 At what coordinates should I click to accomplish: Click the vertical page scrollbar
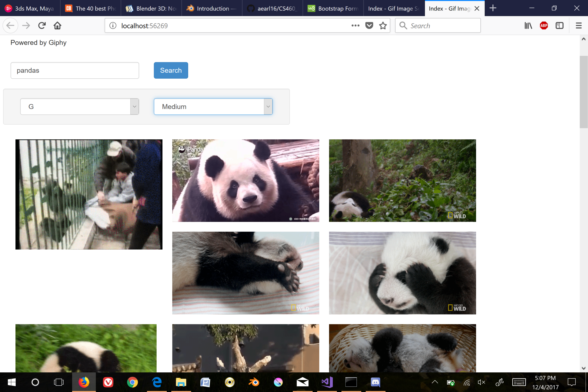[x=583, y=92]
